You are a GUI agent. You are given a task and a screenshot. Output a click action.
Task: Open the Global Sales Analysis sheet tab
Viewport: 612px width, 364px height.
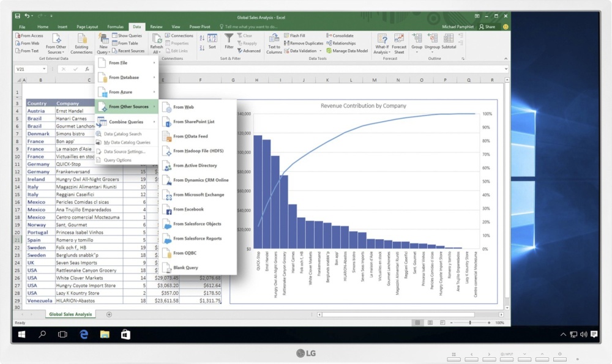(70, 314)
